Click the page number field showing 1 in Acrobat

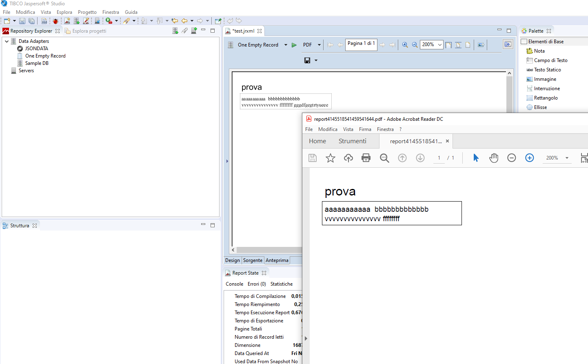point(439,158)
